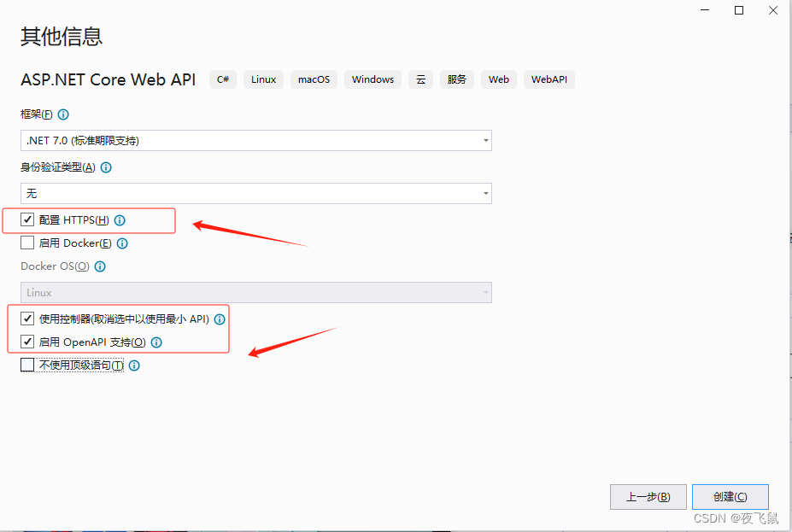This screenshot has width=792, height=532.
Task: Click the 框架(F) label
Action: 37,114
